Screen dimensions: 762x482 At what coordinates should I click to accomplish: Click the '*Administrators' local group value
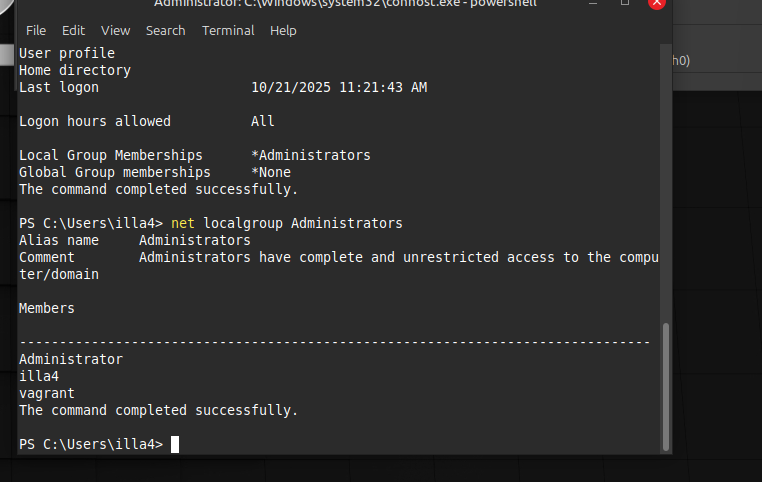point(311,155)
